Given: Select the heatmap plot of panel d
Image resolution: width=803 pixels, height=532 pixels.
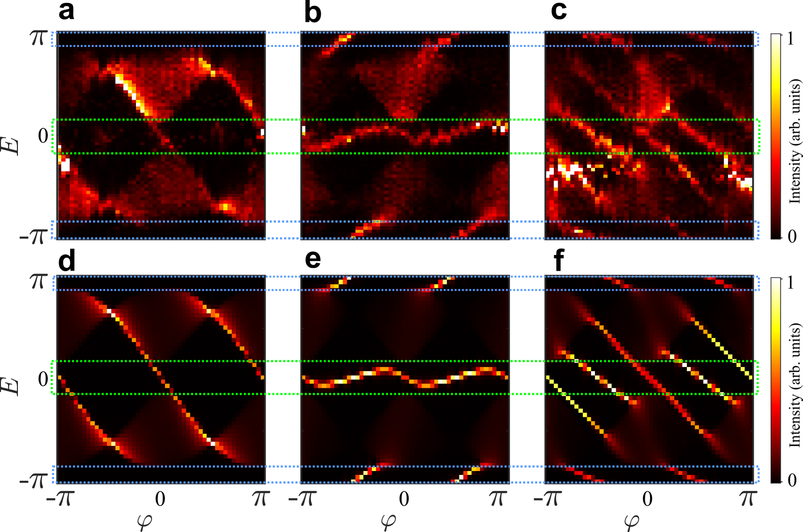Looking at the screenshot, I should (x=161, y=379).
